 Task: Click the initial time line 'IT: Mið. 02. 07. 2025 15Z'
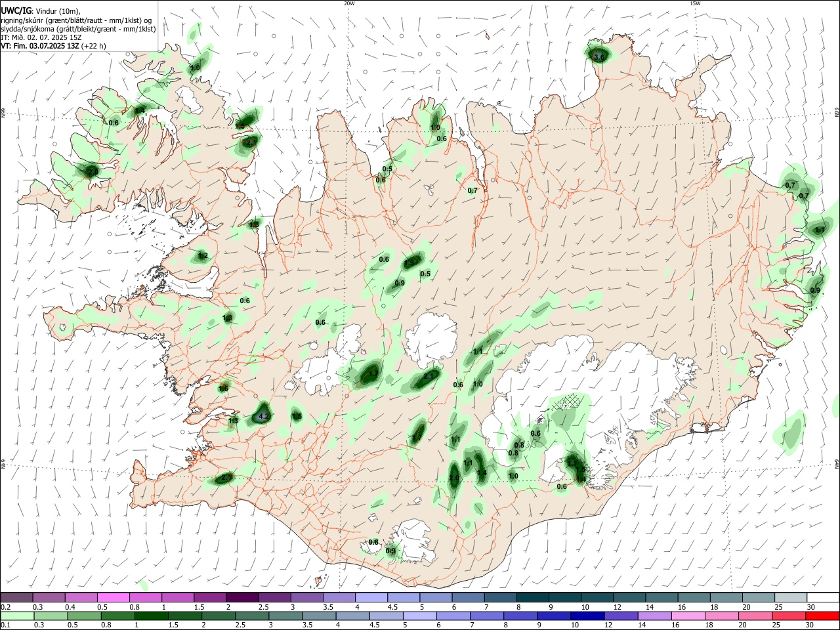[41, 37]
